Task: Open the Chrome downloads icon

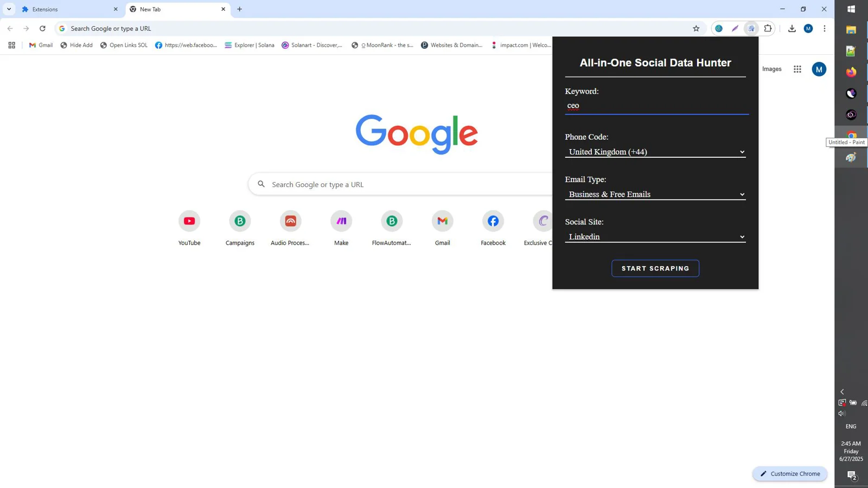Action: [x=792, y=28]
